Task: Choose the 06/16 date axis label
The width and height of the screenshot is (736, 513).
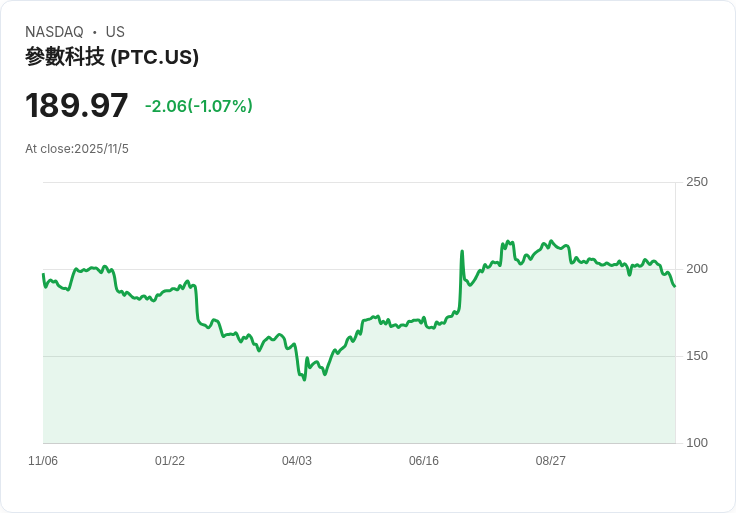Action: pyautogui.click(x=424, y=461)
